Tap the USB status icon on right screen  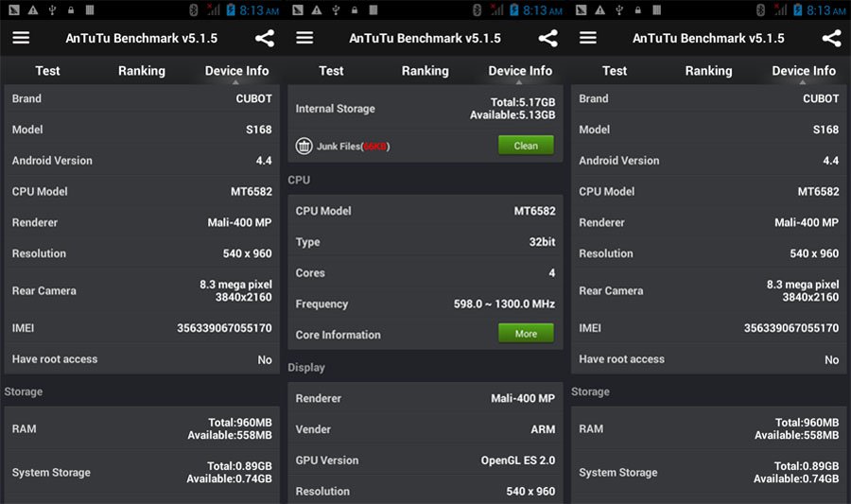pyautogui.click(x=618, y=9)
